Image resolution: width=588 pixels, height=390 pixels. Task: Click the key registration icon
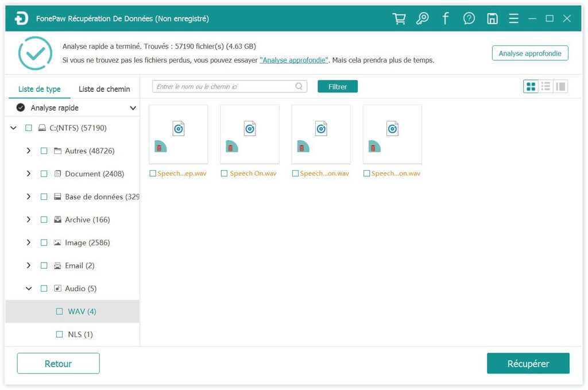click(422, 18)
